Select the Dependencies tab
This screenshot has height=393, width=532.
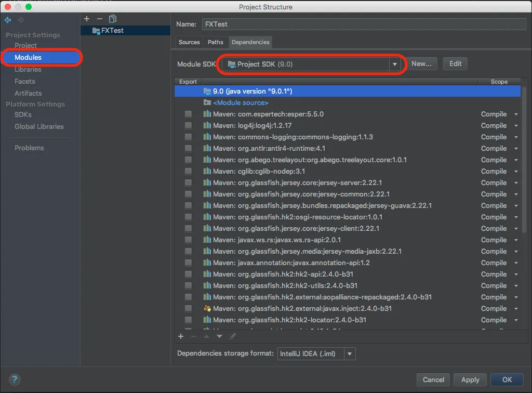(250, 42)
